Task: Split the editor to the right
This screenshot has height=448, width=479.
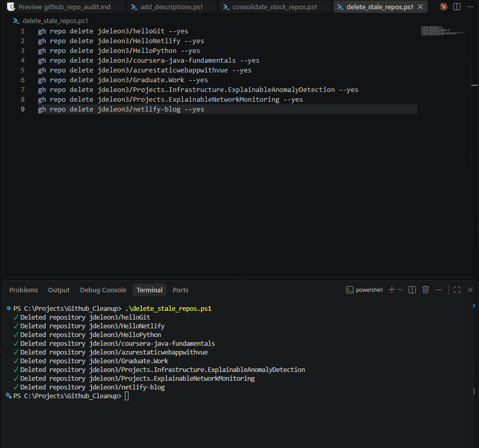Action: [457, 7]
